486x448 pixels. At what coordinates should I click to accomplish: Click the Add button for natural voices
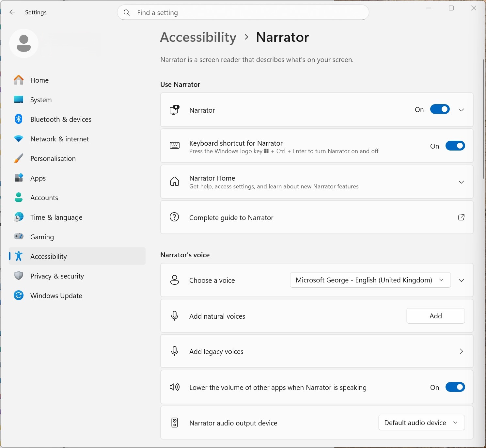[435, 316]
